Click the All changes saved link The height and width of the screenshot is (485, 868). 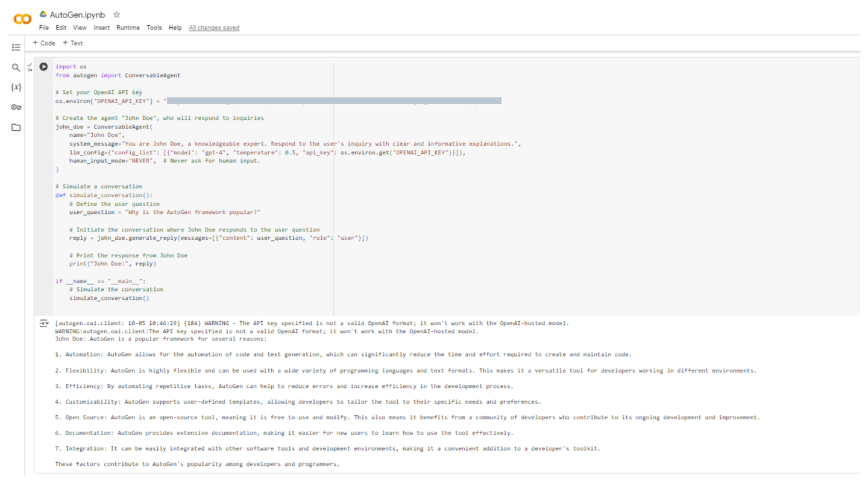tap(214, 28)
